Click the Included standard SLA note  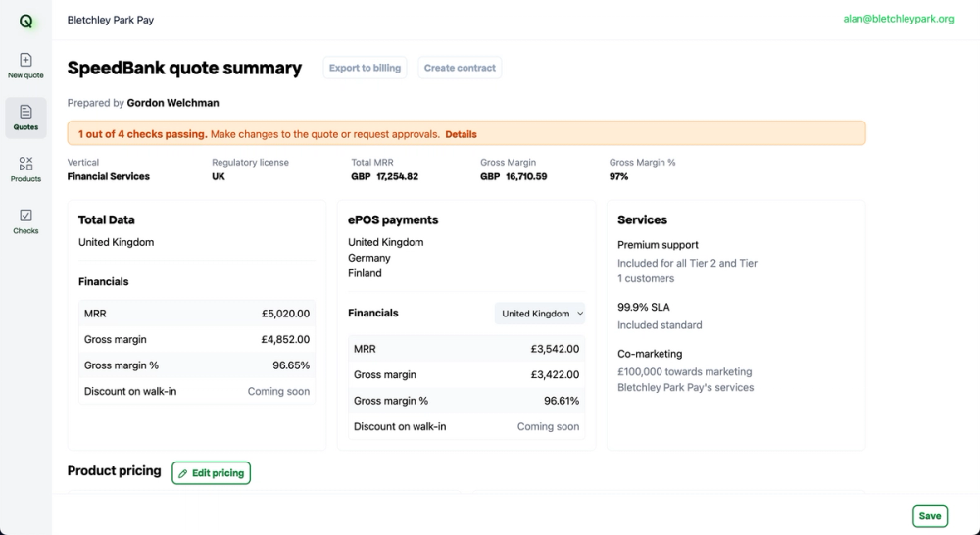660,325
